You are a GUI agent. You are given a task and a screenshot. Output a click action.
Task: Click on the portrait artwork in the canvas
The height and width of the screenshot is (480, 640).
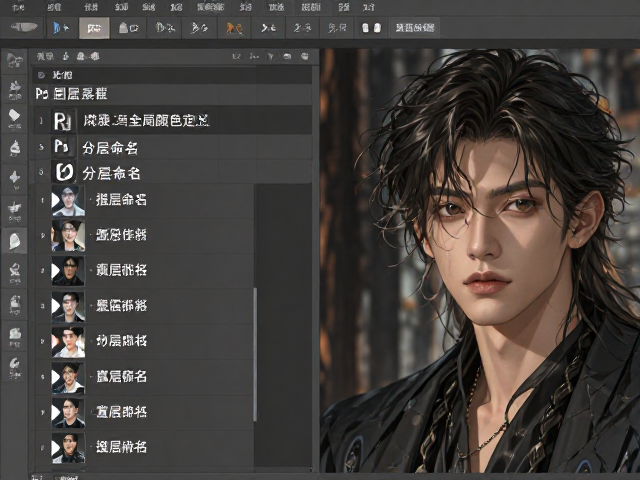(480, 260)
